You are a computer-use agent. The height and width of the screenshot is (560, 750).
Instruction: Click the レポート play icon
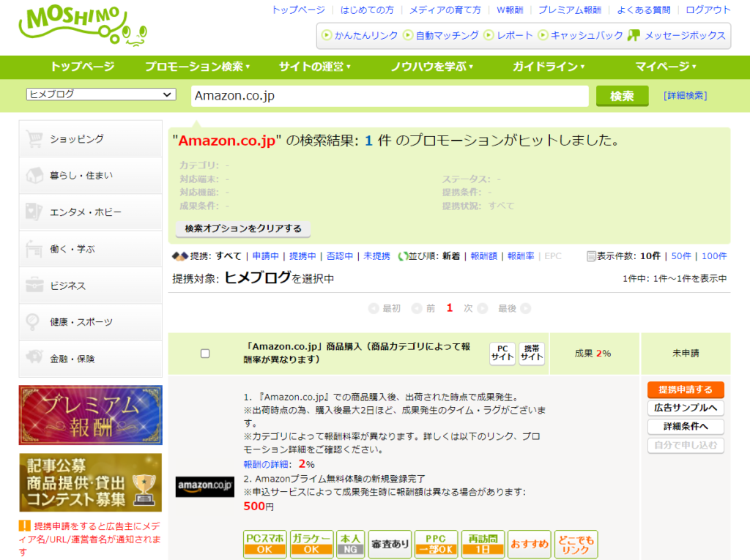(x=489, y=35)
